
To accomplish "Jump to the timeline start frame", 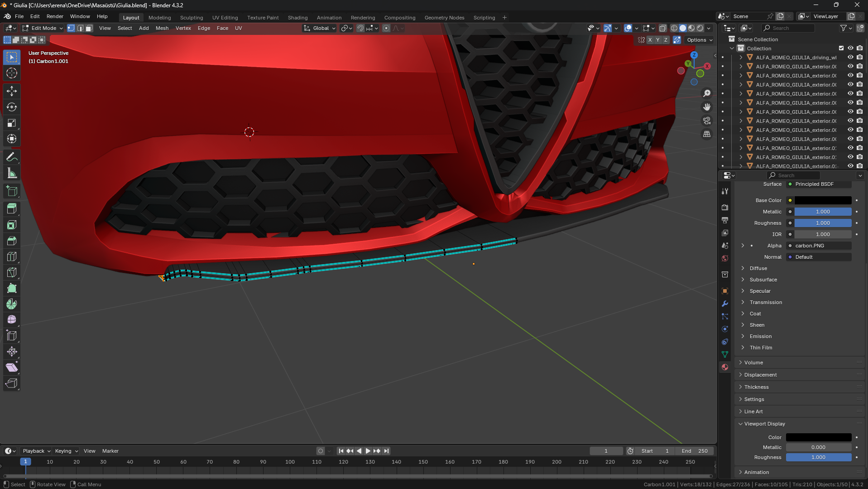I will 341,451.
